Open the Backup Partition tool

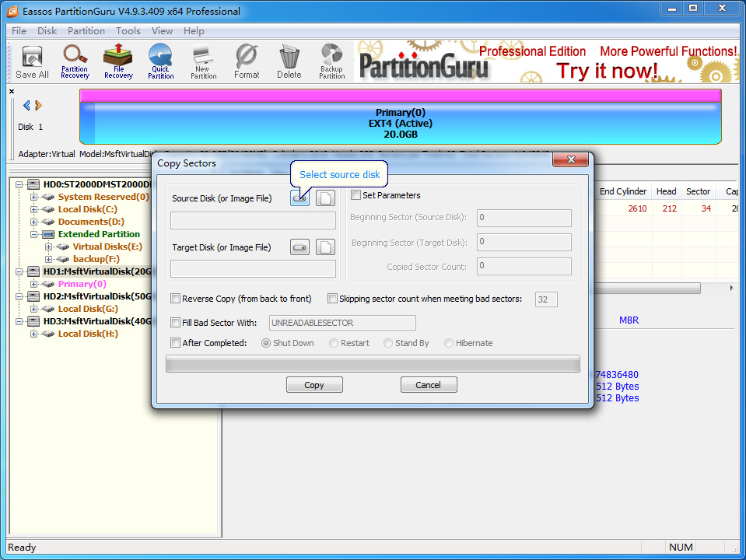pyautogui.click(x=332, y=62)
